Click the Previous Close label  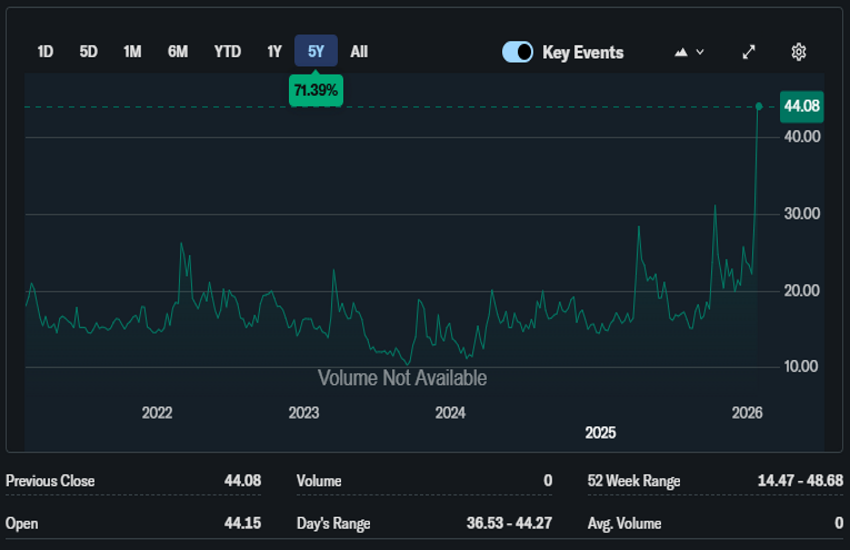pyautogui.click(x=51, y=481)
